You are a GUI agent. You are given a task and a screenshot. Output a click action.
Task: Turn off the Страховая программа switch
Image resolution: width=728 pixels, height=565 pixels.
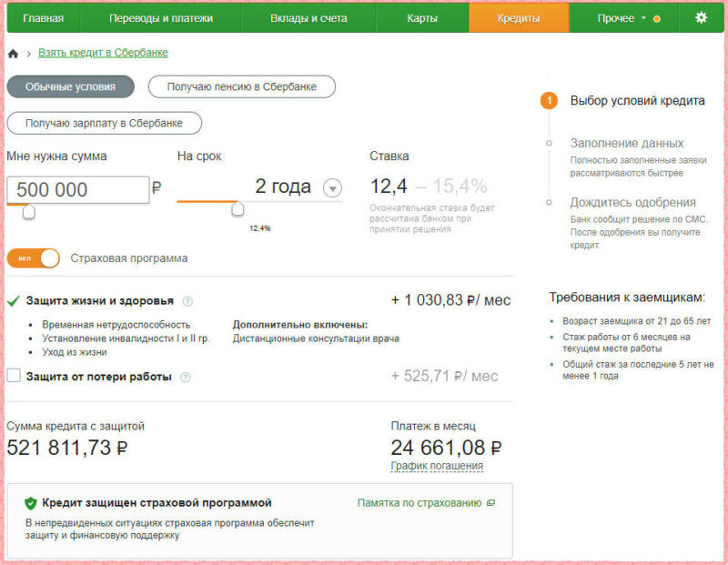(34, 258)
